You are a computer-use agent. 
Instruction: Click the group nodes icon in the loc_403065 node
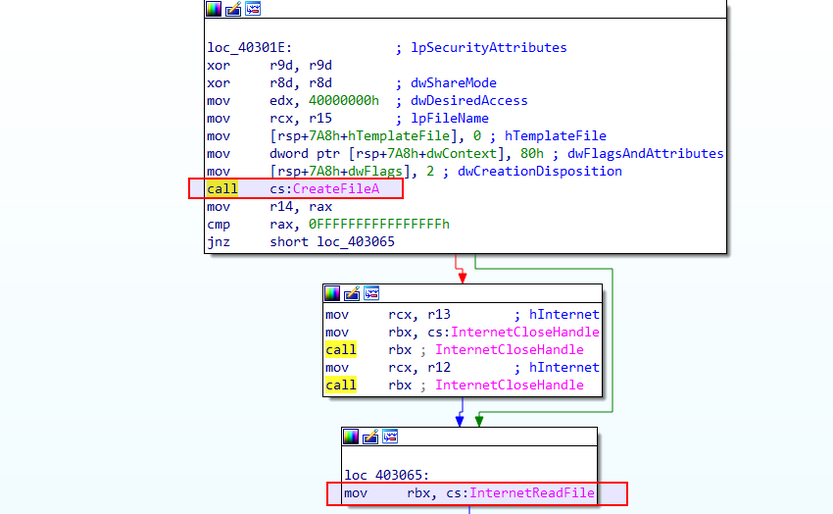pos(390,436)
